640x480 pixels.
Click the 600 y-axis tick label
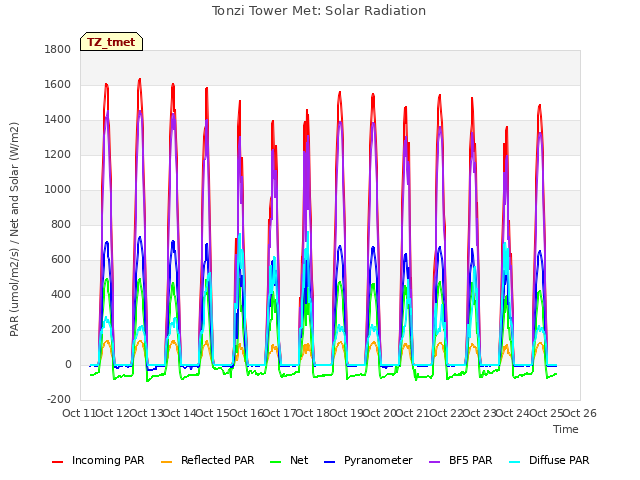tap(61, 260)
